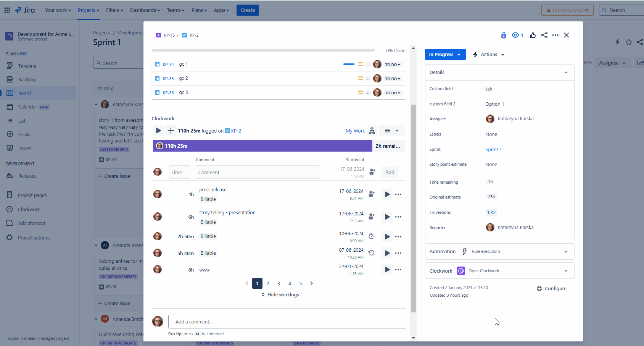Toggle the watch issue eye icon

515,35
